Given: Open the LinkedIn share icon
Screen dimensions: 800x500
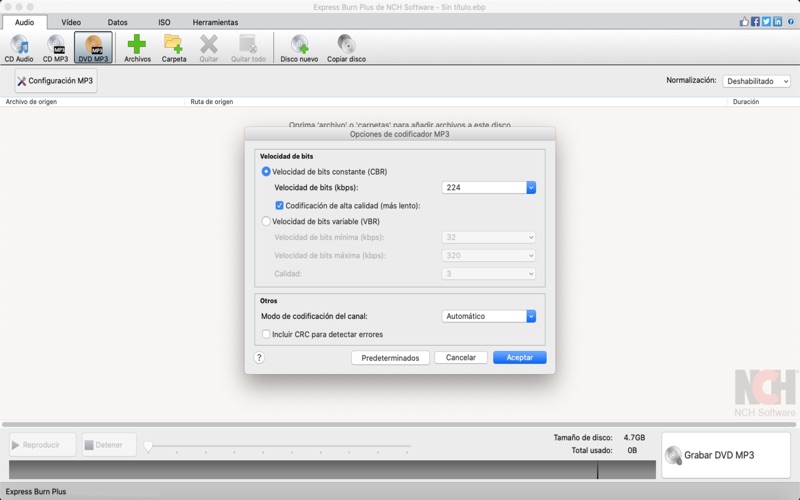Looking at the screenshot, I should [x=778, y=21].
